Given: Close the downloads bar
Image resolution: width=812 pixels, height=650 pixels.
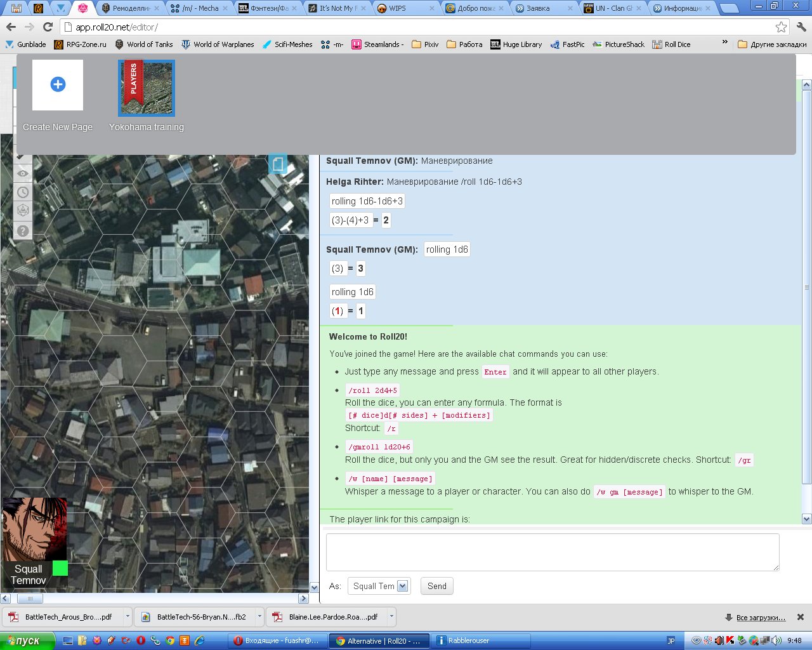Looking at the screenshot, I should click(801, 617).
